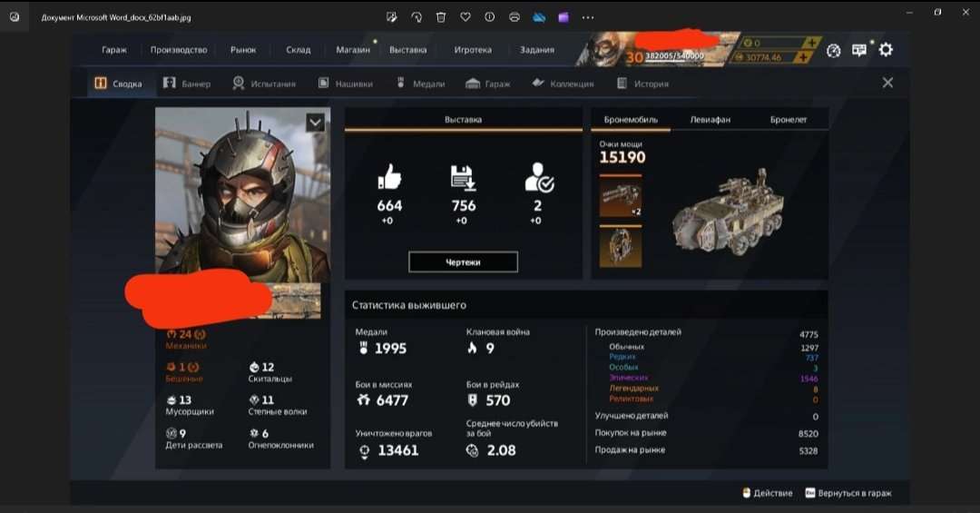Add currency with the lower plus button
The width and height of the screenshot is (980, 513).
(x=803, y=57)
